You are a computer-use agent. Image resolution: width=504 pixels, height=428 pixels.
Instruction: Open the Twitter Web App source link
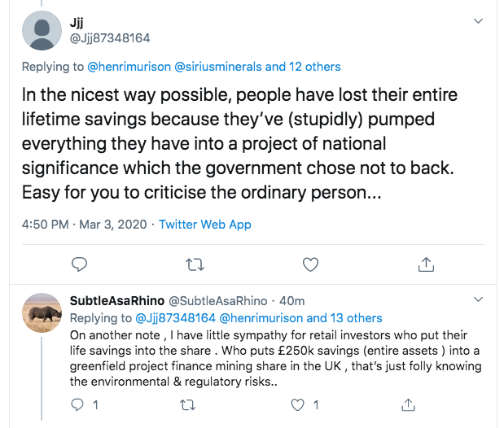pyautogui.click(x=205, y=224)
